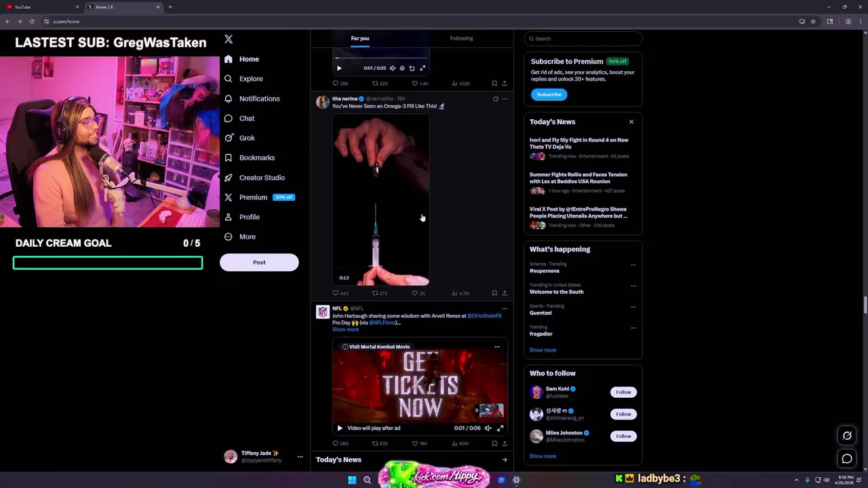Like the NFL post with 16K likes
This screenshot has width=868, height=488.
pos(420,444)
